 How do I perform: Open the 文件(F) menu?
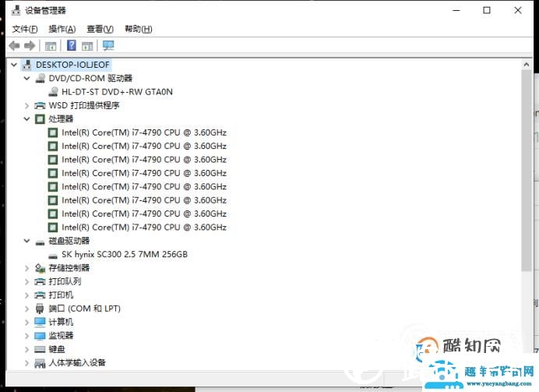click(25, 30)
